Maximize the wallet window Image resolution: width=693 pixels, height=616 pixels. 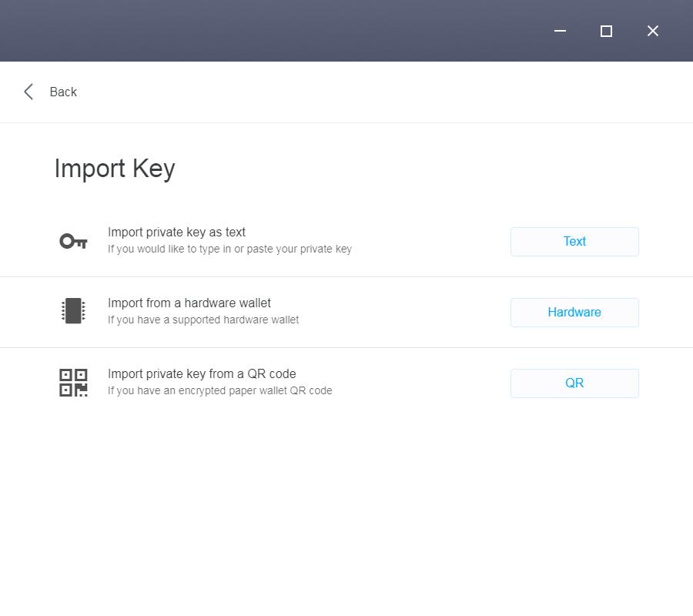[x=606, y=31]
